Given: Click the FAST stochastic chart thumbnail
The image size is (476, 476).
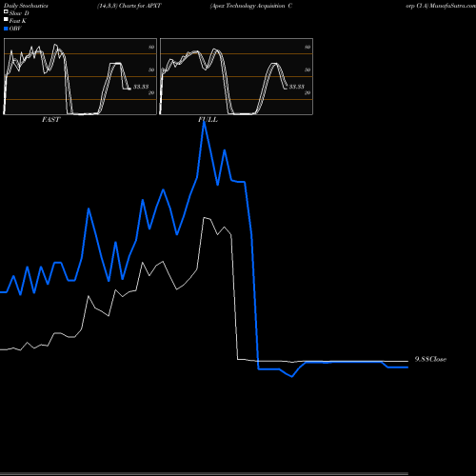Looking at the screenshot, I should [80, 76].
